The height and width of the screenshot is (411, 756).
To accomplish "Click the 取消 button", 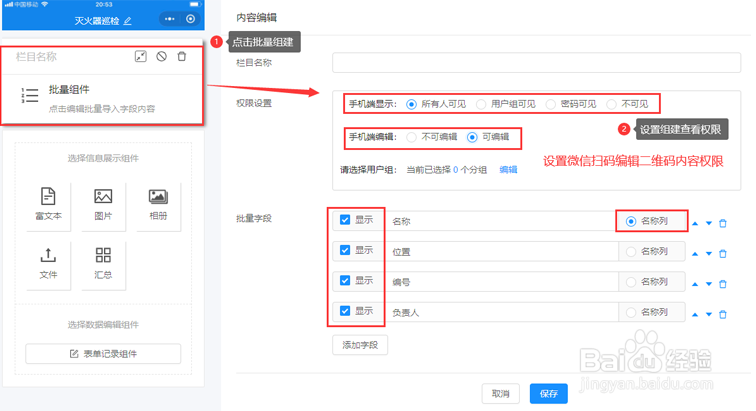I will 500,394.
